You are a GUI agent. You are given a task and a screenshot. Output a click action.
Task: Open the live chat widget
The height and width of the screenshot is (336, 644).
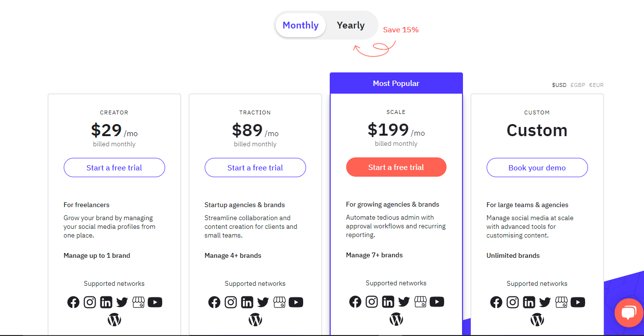(628, 313)
